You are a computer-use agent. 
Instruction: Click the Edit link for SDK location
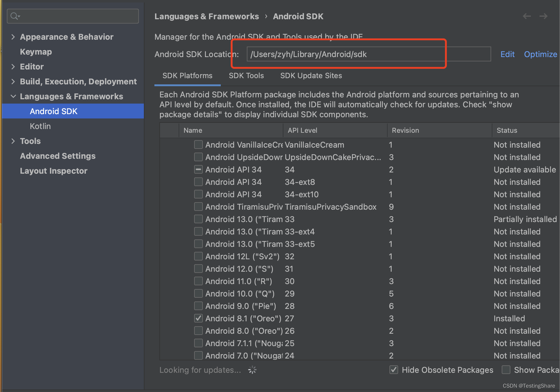[507, 54]
